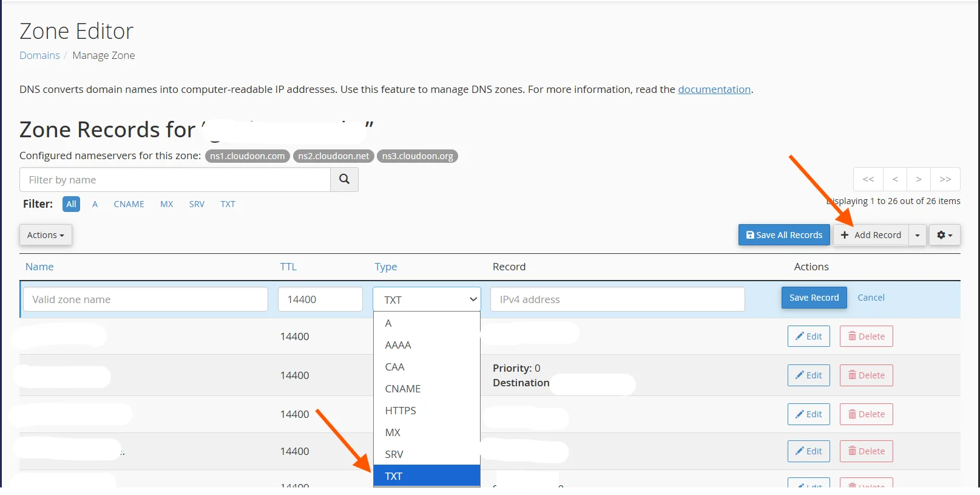The image size is (980, 495).
Task: Filter records by MX type
Action: [x=167, y=204]
